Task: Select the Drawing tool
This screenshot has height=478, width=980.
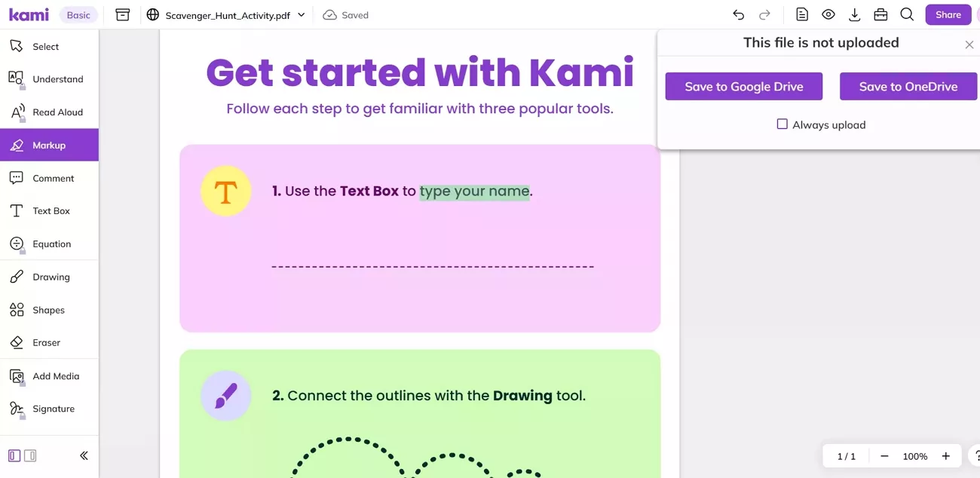Action: pyautogui.click(x=49, y=277)
